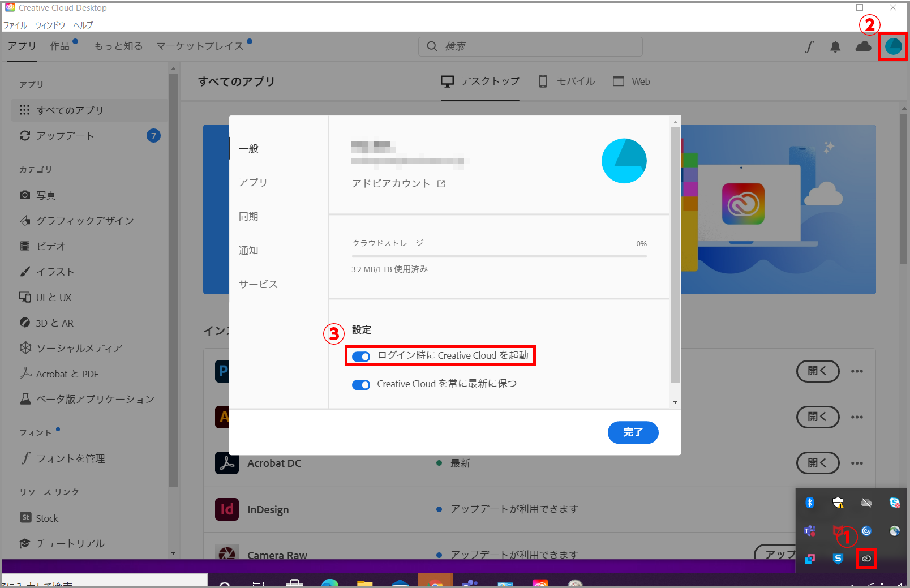Open Stock from the resource links
Viewport: 910px width, 588px height.
pos(48,517)
